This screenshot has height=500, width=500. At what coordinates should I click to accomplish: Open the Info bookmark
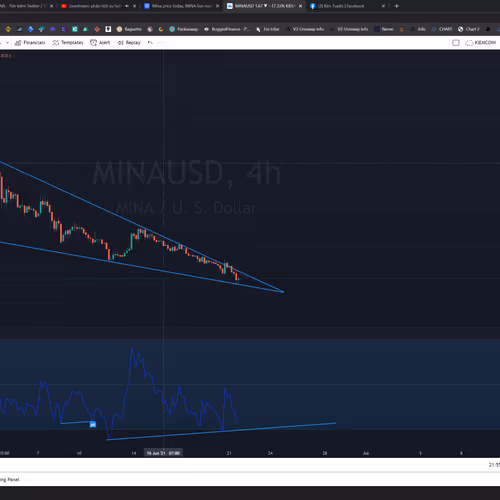pyautogui.click(x=418, y=29)
